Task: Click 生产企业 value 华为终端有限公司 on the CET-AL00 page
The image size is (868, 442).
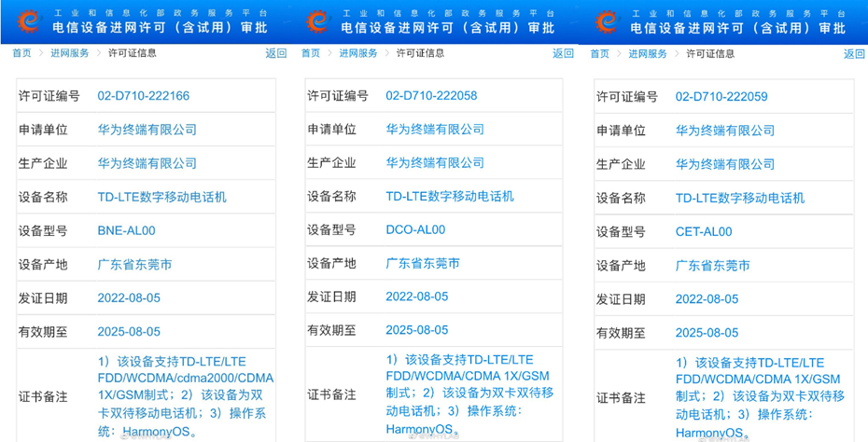Action: point(725,164)
